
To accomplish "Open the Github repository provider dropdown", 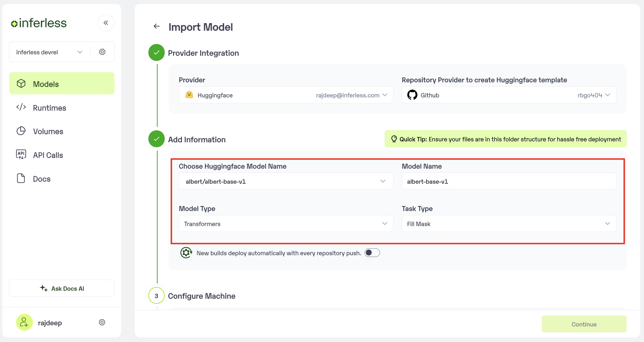I will 509,95.
